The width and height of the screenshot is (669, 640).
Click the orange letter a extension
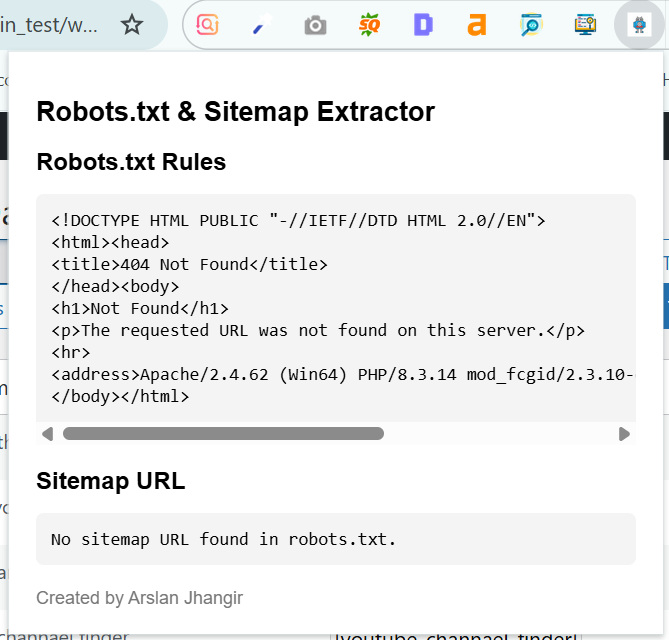[x=477, y=25]
